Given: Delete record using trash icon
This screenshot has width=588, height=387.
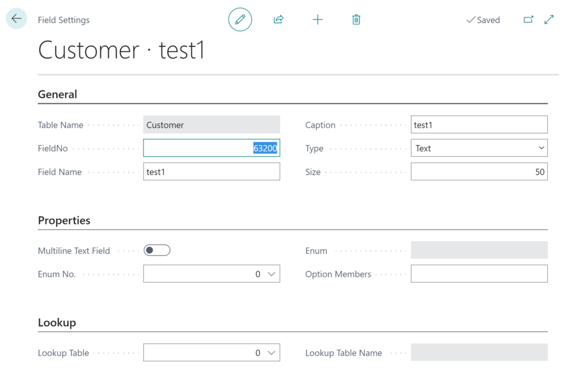Looking at the screenshot, I should tap(356, 20).
